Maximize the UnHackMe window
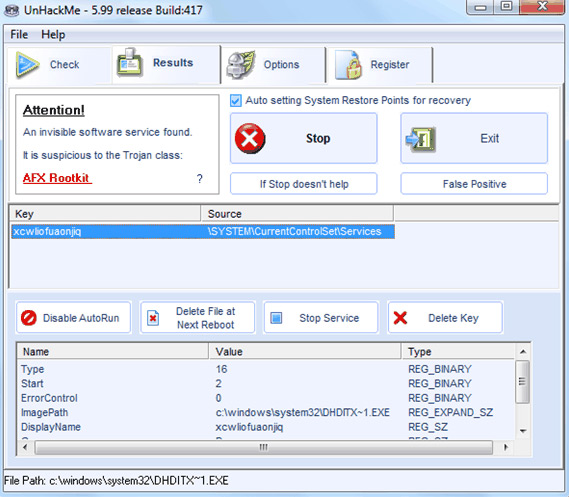 (507, 7)
